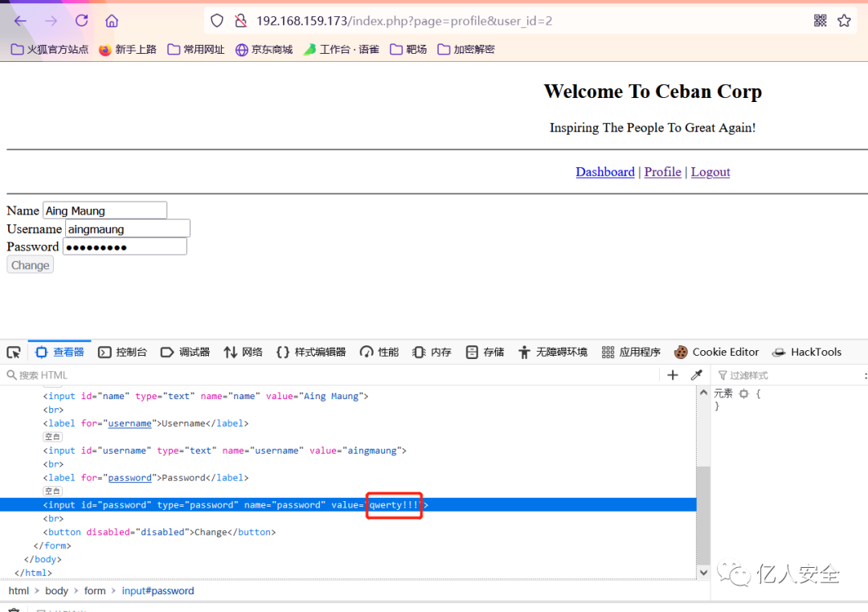This screenshot has width=868, height=612.
Task: Click the 搜索 HTML search field
Action: coord(332,376)
